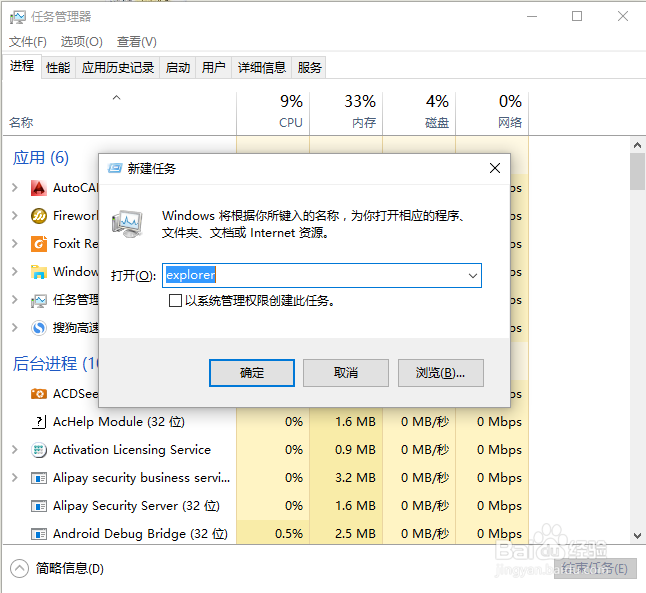Click the 确定 button
The height and width of the screenshot is (593, 646).
pyautogui.click(x=252, y=373)
